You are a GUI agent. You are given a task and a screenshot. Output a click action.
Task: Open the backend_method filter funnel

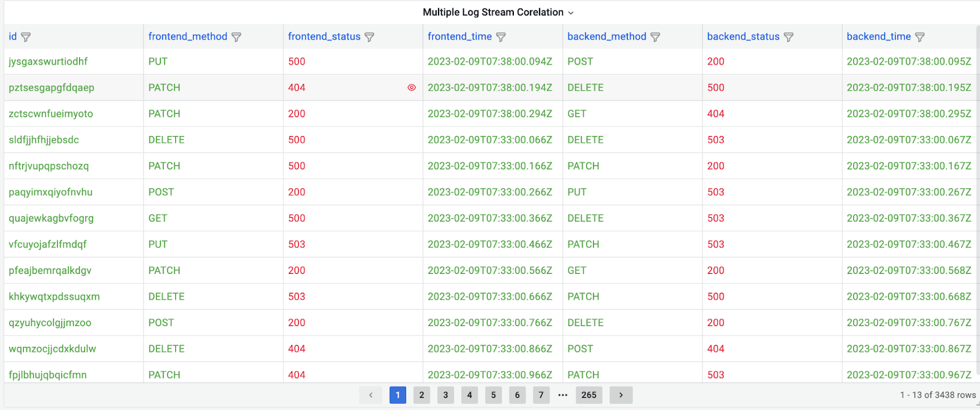click(655, 37)
